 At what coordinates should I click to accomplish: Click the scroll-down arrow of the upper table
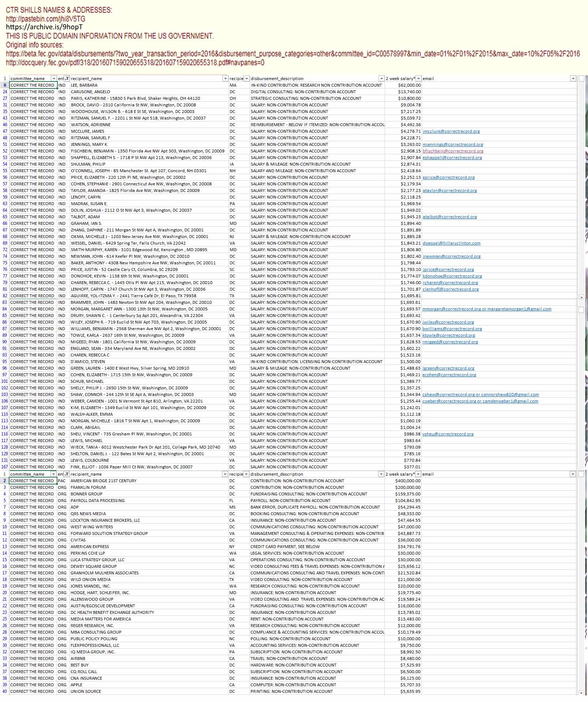pos(581,297)
